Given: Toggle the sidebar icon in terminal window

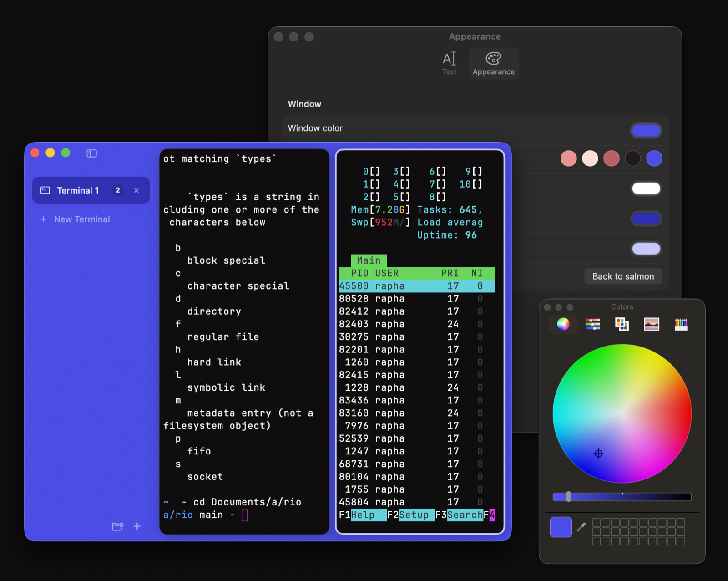Looking at the screenshot, I should click(x=91, y=153).
